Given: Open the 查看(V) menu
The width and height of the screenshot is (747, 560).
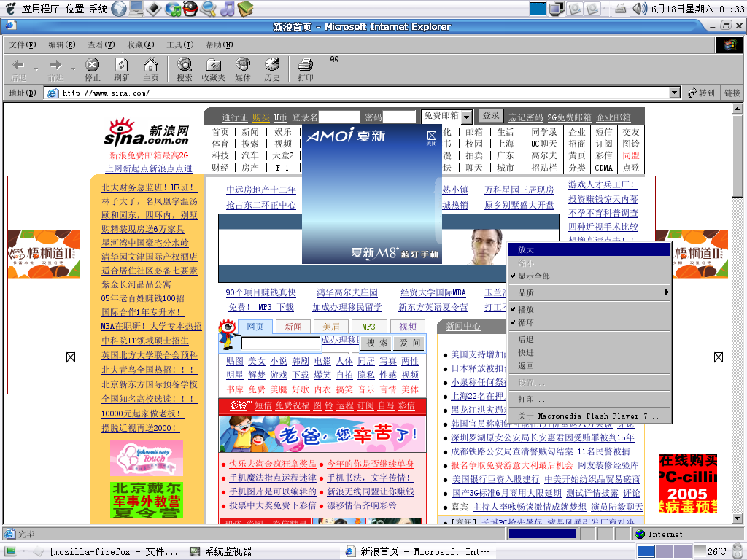Looking at the screenshot, I should pos(101,44).
